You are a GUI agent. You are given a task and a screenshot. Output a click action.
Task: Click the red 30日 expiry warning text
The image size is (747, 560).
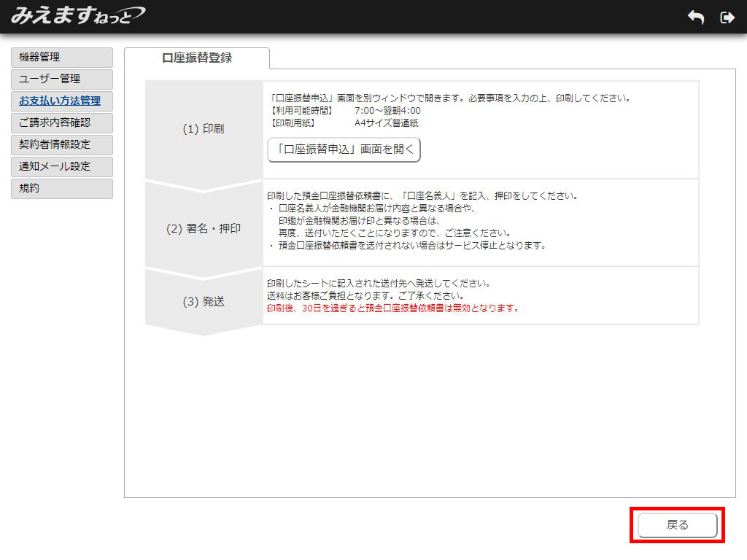[392, 308]
